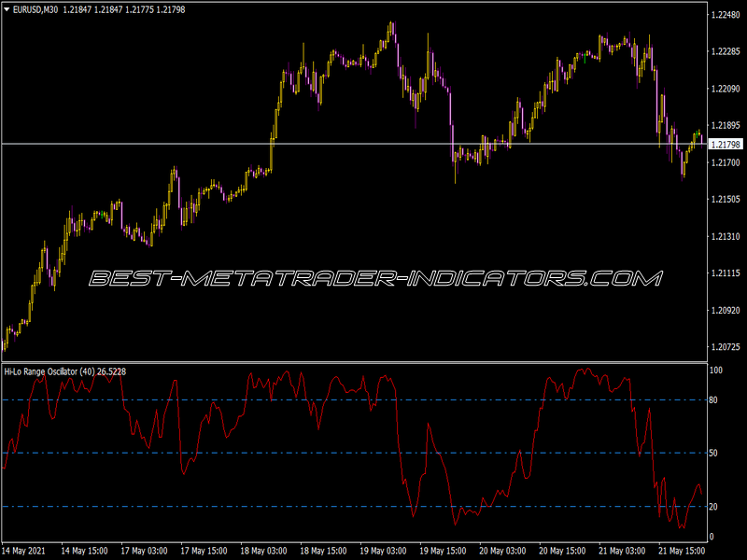Click the oscillator level 20 label
The image size is (747, 560).
(713, 507)
